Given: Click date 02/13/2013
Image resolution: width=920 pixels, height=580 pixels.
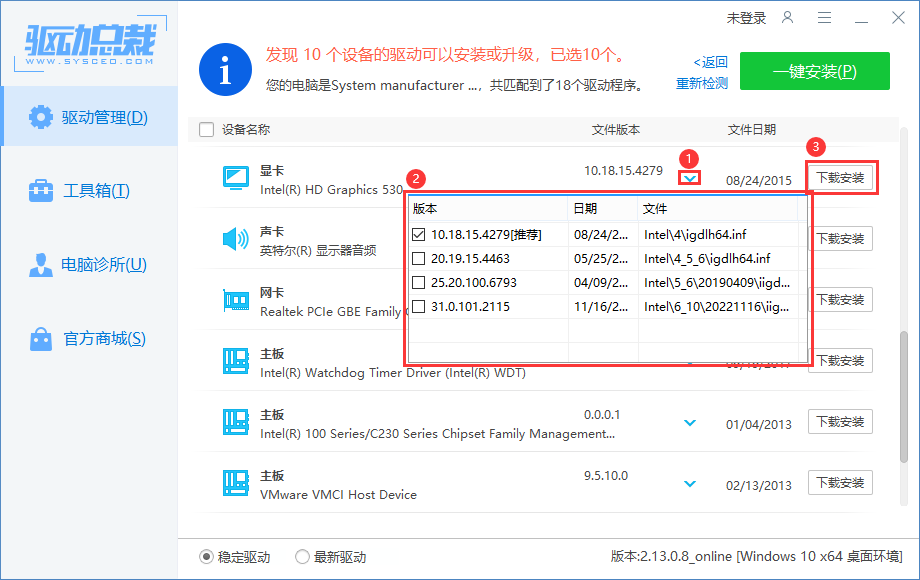Looking at the screenshot, I should tap(759, 486).
